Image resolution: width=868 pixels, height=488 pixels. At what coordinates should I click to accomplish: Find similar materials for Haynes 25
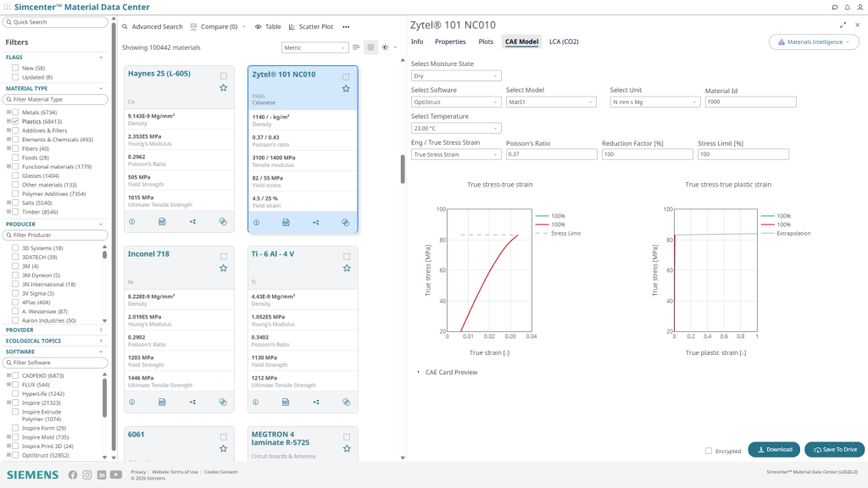click(223, 222)
